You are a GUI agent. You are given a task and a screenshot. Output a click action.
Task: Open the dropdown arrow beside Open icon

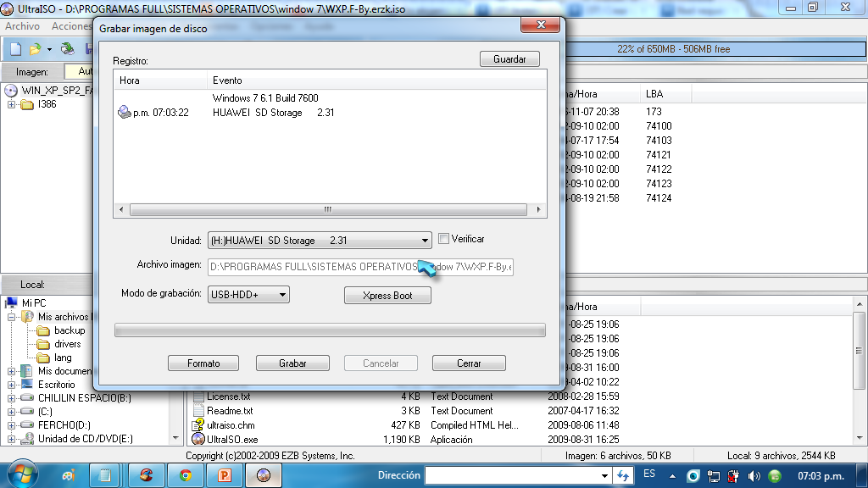point(49,50)
